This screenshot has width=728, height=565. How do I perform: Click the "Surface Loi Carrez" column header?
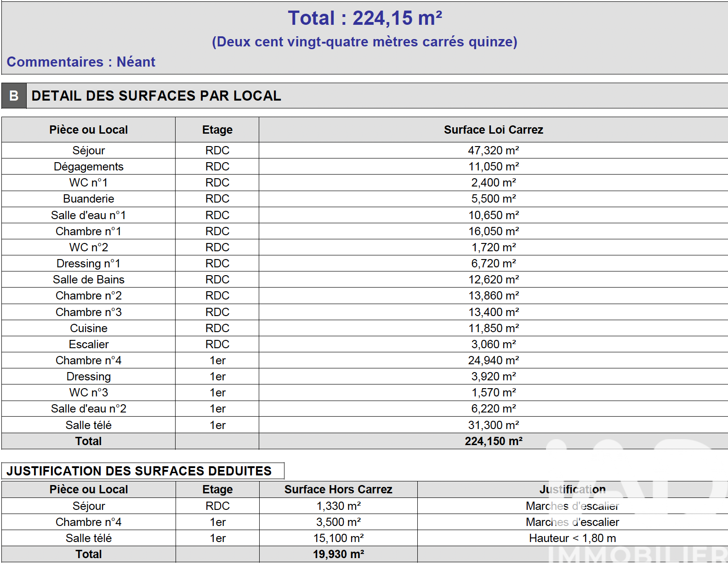[493, 130]
